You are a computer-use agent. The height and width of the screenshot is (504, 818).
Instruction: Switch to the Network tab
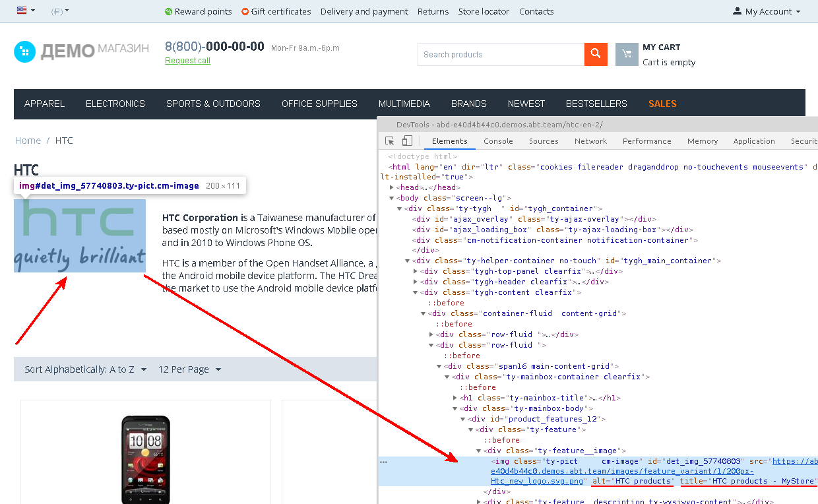(590, 141)
